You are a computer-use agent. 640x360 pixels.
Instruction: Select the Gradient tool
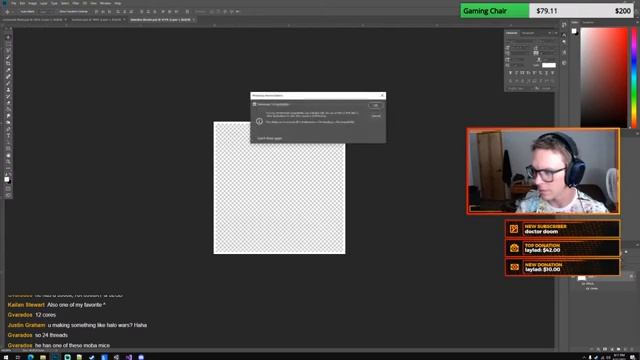coord(8,109)
